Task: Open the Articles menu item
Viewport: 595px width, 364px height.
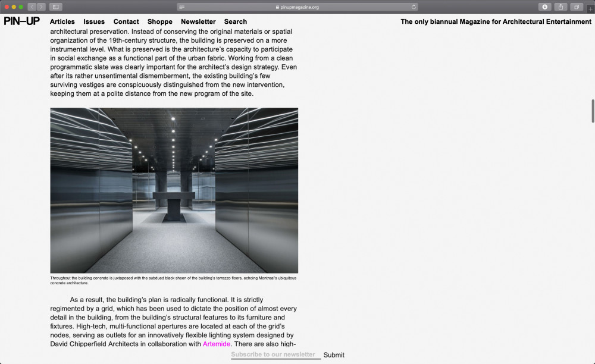Action: [x=62, y=21]
